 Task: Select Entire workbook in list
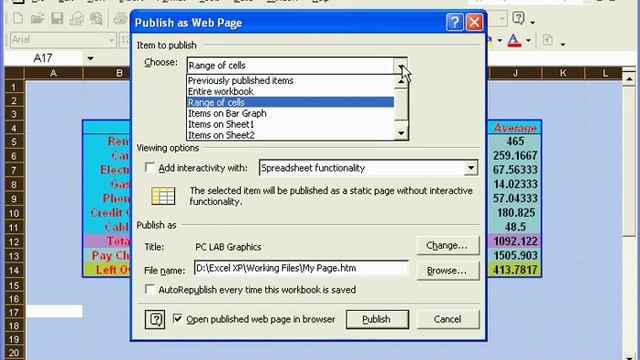click(290, 91)
